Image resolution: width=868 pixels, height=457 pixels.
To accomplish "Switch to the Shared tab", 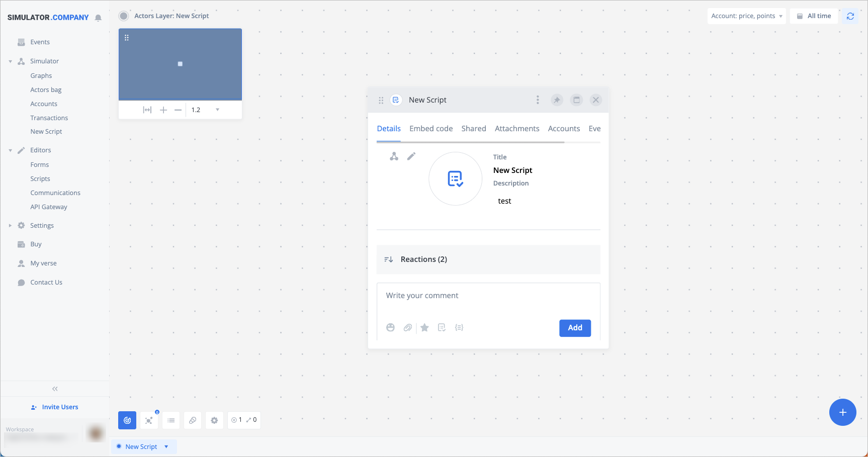I will [x=474, y=129].
